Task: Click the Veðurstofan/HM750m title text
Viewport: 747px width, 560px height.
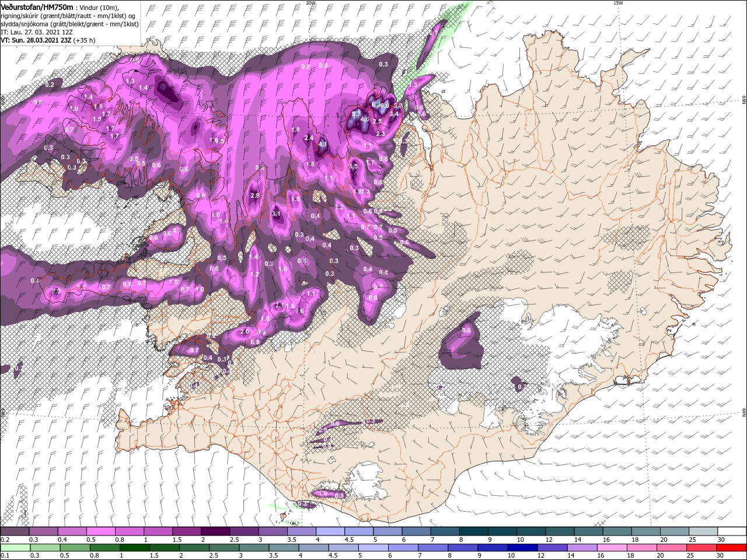Action: coord(37,6)
